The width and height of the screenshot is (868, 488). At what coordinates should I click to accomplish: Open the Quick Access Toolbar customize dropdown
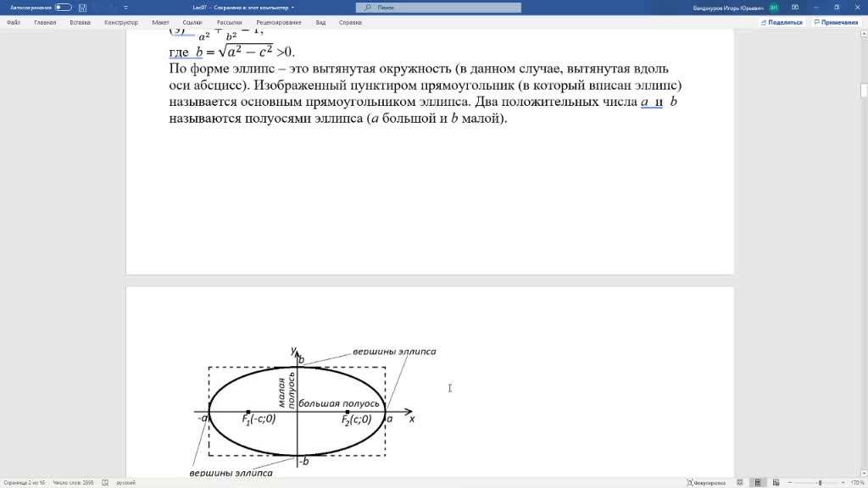pos(125,8)
